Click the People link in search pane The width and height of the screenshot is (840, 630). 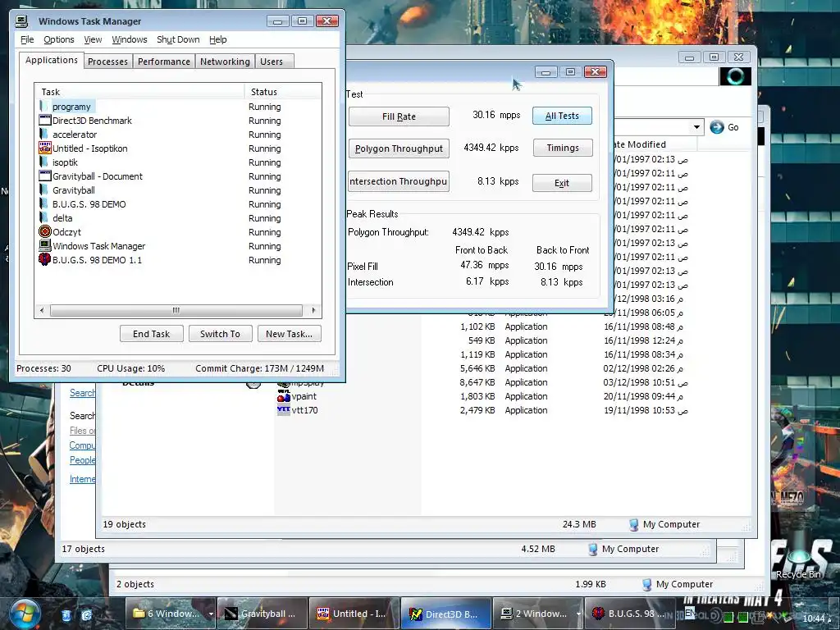point(82,460)
